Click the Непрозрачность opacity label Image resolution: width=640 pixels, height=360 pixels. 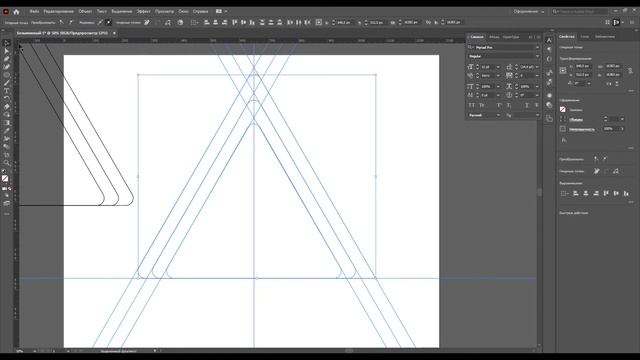582,129
